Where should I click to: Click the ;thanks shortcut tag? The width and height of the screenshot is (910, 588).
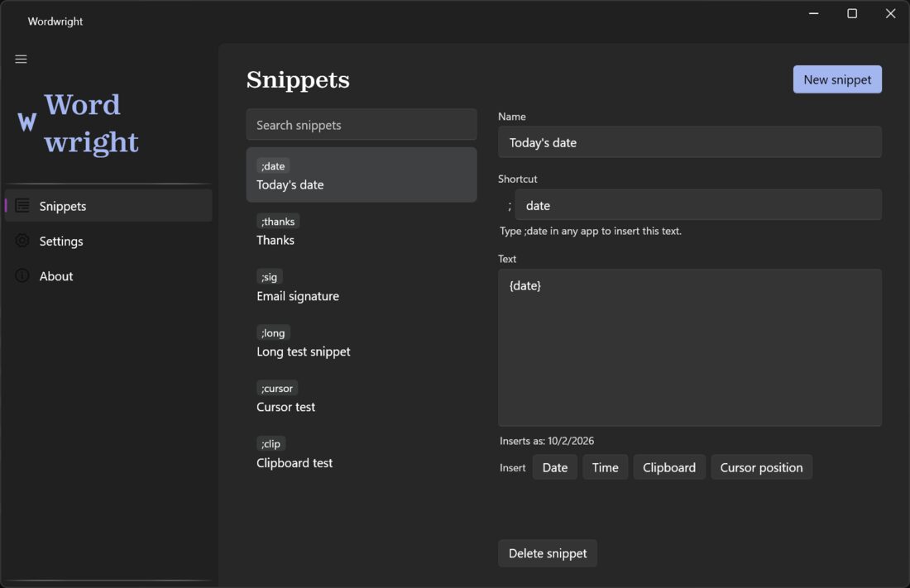click(278, 221)
